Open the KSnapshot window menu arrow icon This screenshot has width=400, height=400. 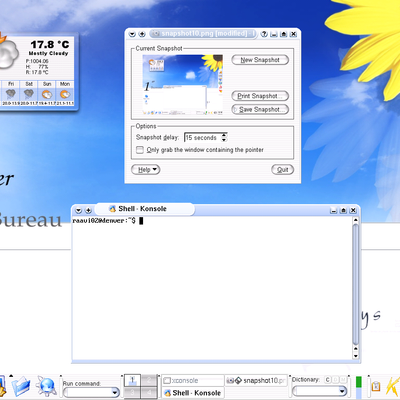tap(132, 34)
